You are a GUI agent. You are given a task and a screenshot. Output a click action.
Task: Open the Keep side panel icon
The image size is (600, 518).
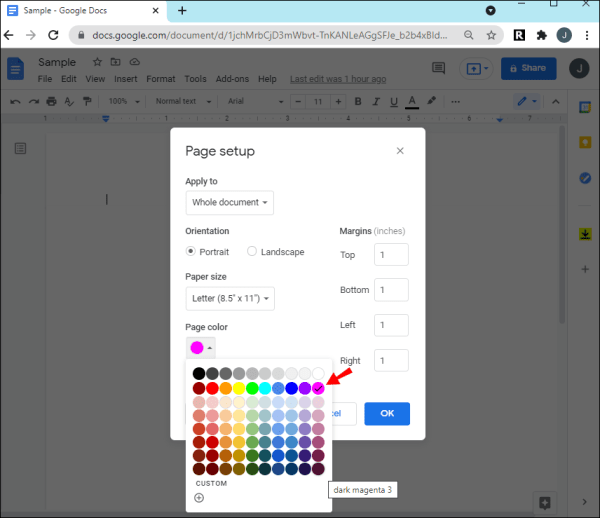(585, 143)
